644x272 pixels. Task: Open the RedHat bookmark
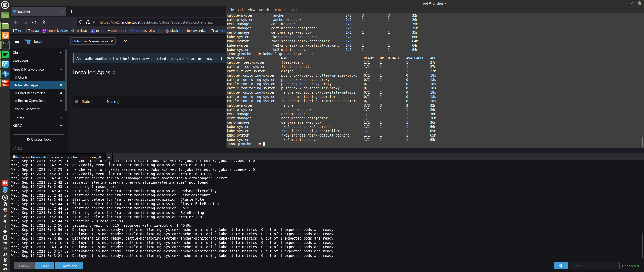pyautogui.click(x=79, y=31)
